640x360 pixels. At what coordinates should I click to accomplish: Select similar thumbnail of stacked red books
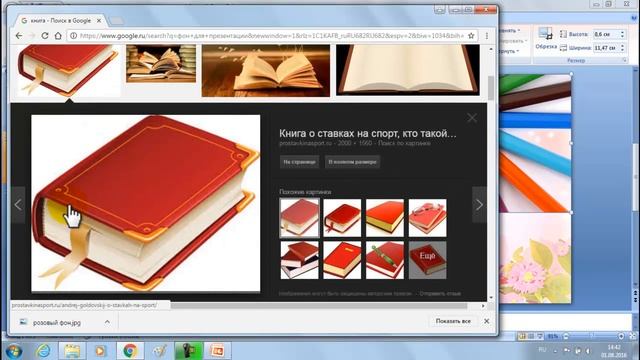pos(299,260)
